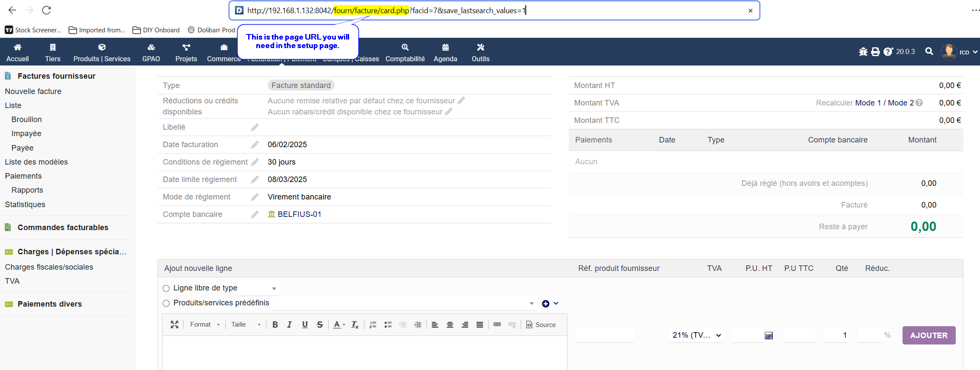Expand the Format dropdown in editor
The height and width of the screenshot is (370, 980).
(205, 325)
